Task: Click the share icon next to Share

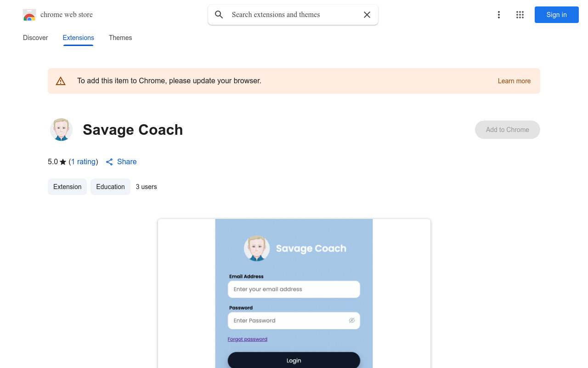Action: [x=109, y=162]
